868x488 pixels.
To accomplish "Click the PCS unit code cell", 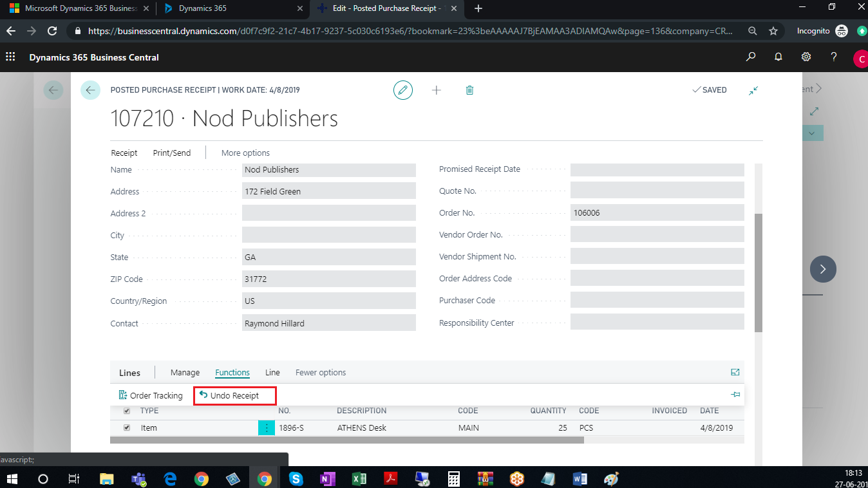I will [586, 427].
